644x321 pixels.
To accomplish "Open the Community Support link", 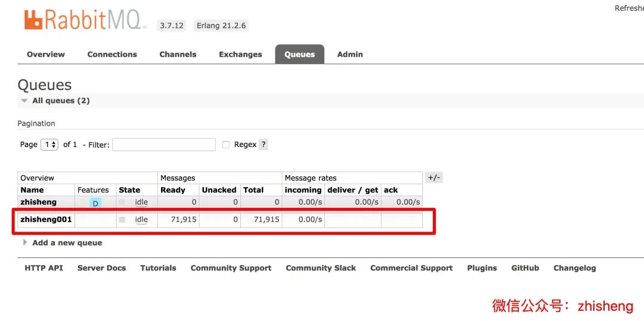I will pyautogui.click(x=231, y=268).
